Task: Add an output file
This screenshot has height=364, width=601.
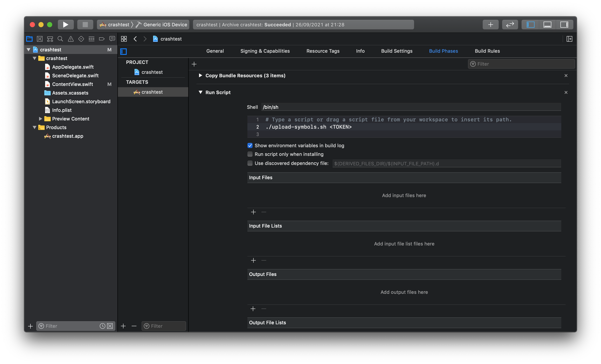Action: pos(253,309)
